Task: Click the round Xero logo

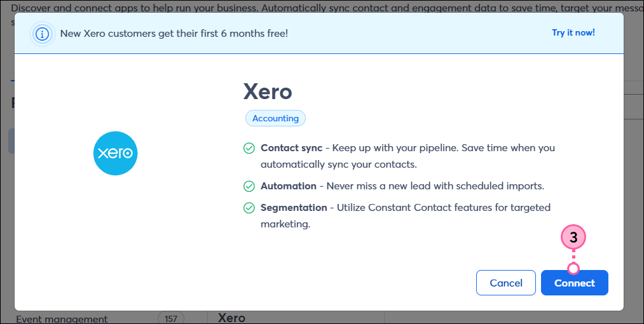Action: click(x=116, y=153)
